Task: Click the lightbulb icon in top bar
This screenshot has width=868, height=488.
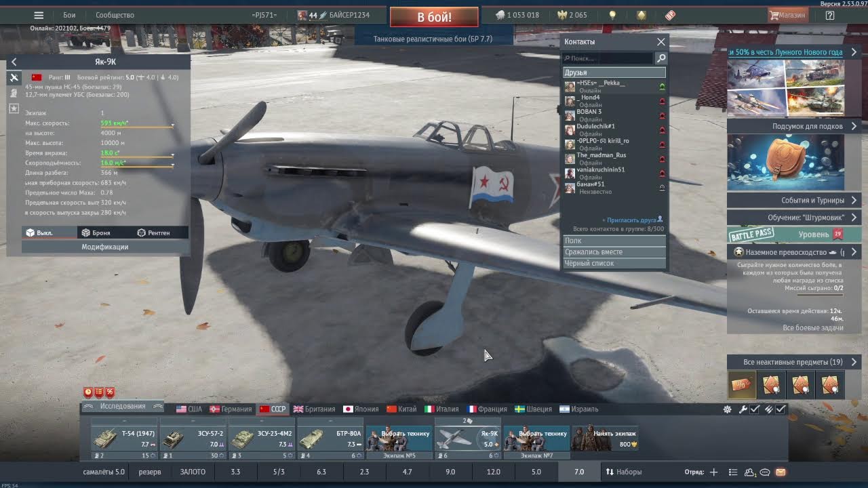Action: pyautogui.click(x=612, y=15)
